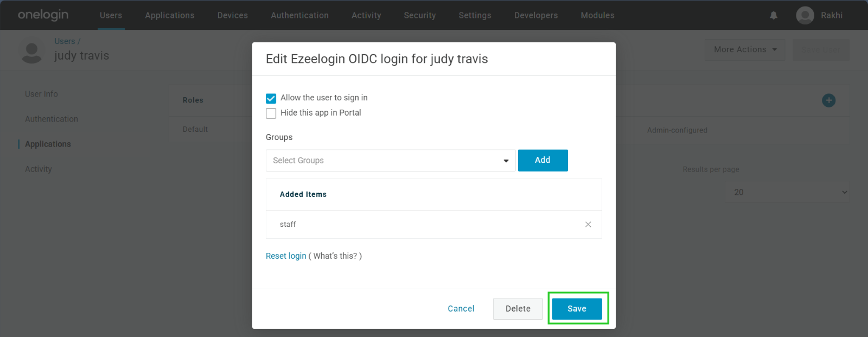The width and height of the screenshot is (868, 337).
Task: Click the Save button in the dialog
Action: (x=577, y=309)
